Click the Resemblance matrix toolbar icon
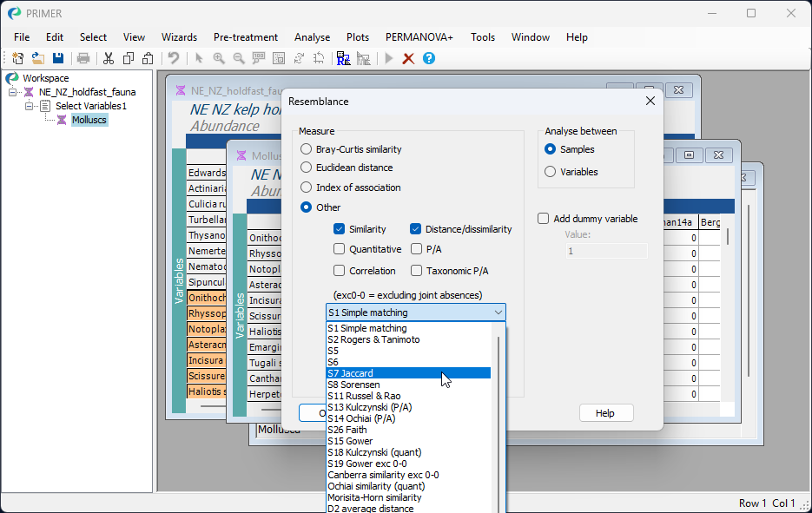812x513 pixels. (343, 58)
